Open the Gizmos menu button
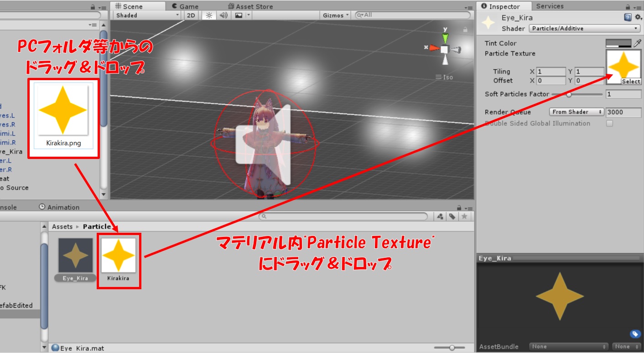The height and width of the screenshot is (353, 644). pyautogui.click(x=336, y=15)
